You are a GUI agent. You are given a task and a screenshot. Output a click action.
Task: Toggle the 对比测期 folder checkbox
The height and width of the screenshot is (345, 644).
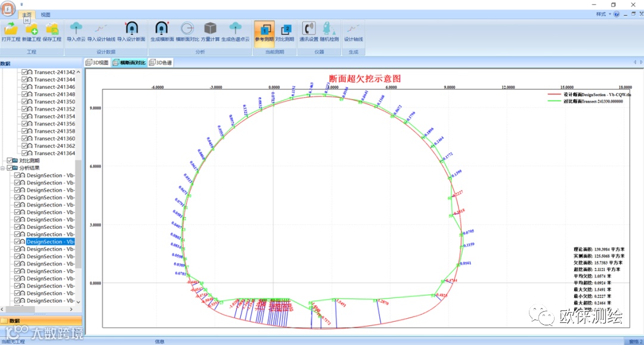(10, 161)
